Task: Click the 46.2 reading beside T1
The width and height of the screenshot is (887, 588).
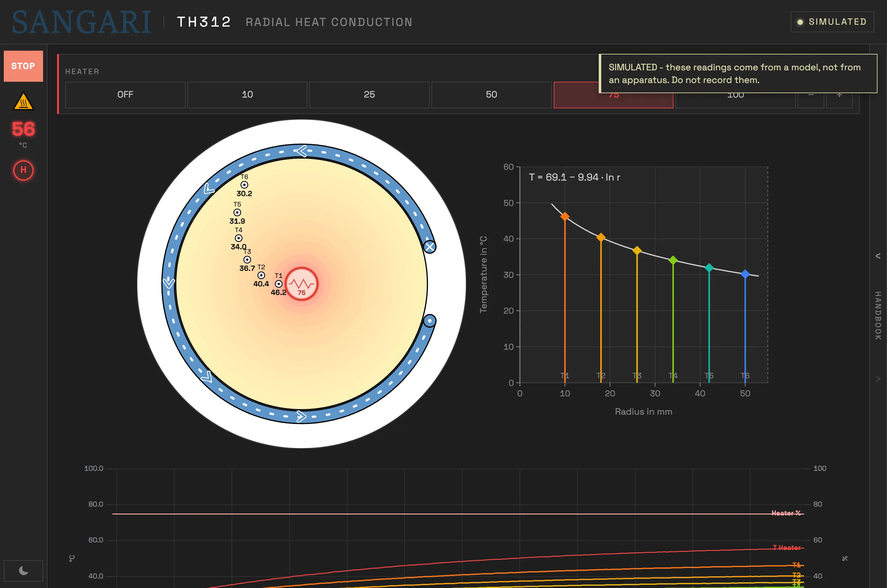Action: coord(278,292)
